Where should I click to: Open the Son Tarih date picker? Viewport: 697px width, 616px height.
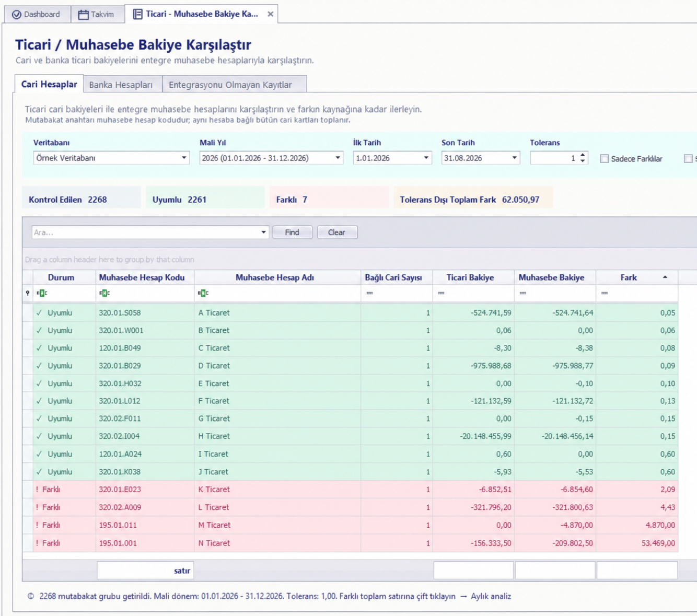[x=514, y=158]
